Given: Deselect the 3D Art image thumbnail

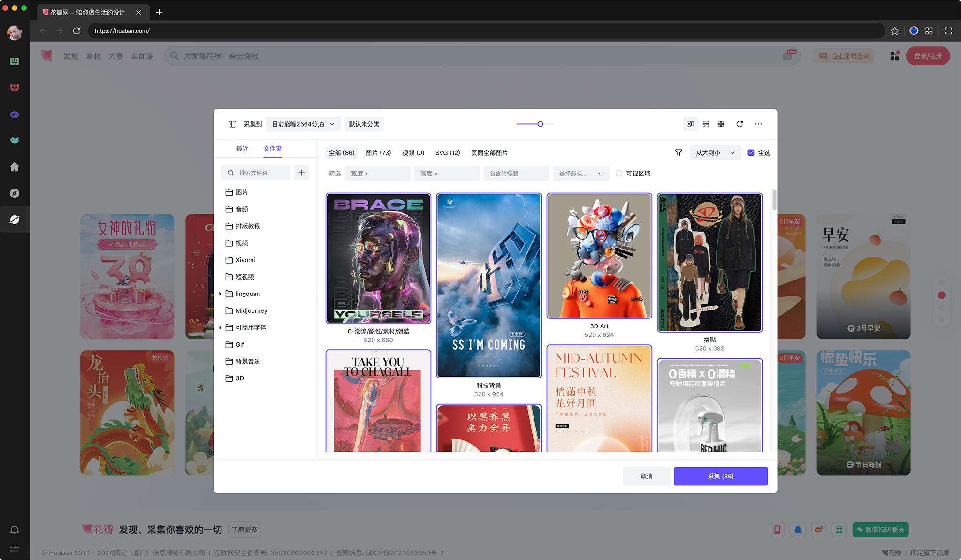Looking at the screenshot, I should tap(599, 256).
